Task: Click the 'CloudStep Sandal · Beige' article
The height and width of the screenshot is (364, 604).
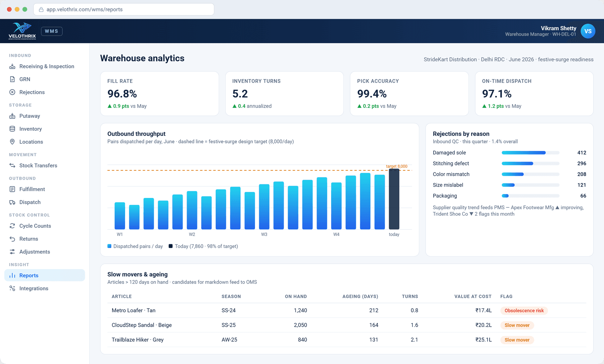Action: 142,325
